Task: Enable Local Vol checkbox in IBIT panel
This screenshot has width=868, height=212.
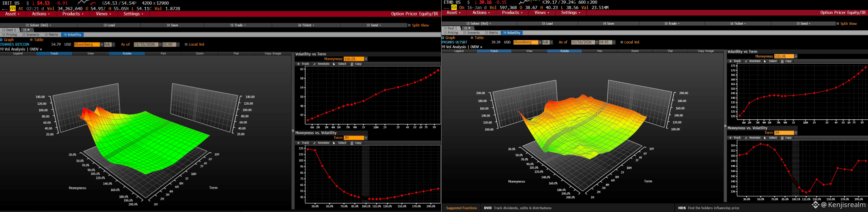Action: (x=186, y=44)
